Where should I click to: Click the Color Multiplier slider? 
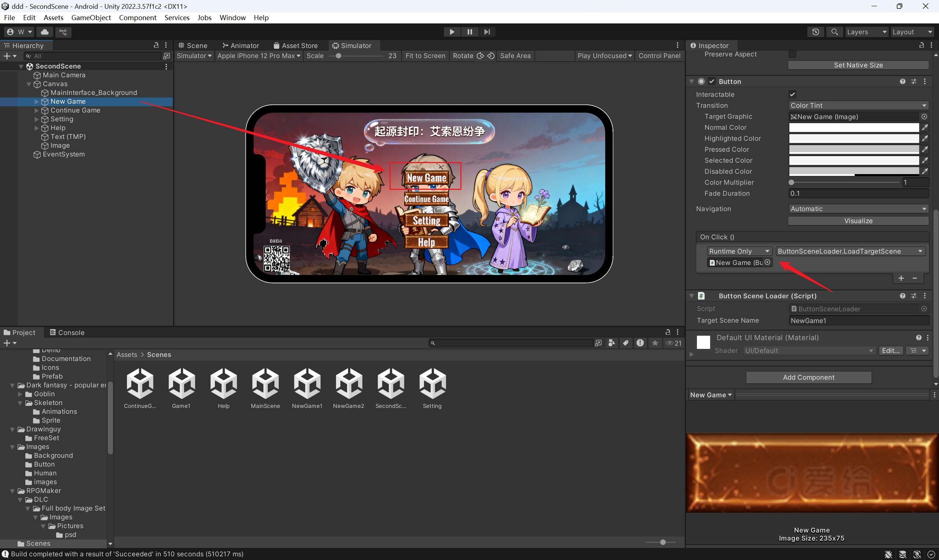845,183
